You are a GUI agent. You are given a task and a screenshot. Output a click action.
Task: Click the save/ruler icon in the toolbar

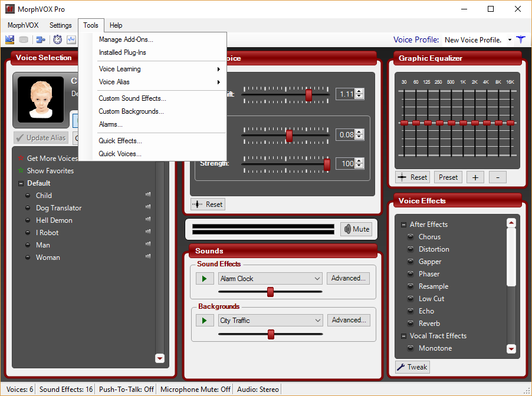(9, 39)
